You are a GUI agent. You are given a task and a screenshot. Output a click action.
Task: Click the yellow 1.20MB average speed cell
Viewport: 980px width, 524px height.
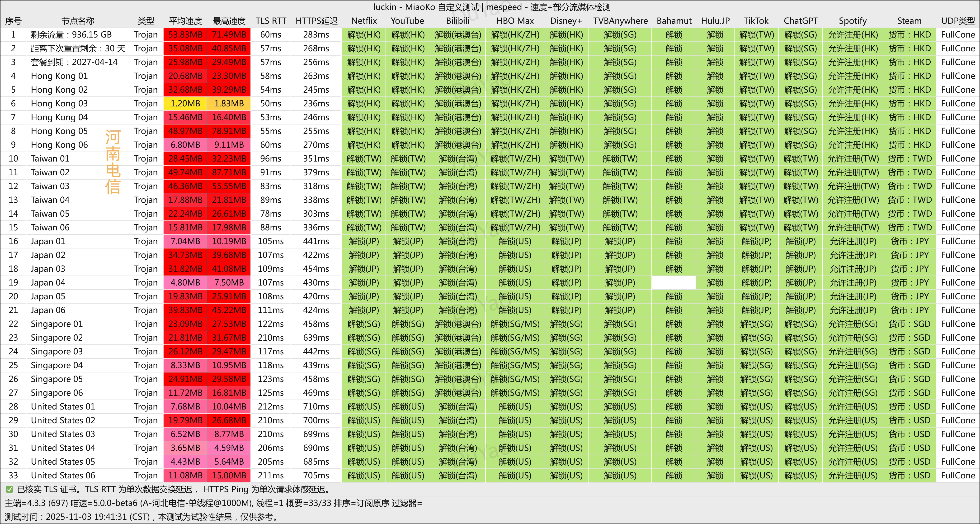tap(185, 104)
